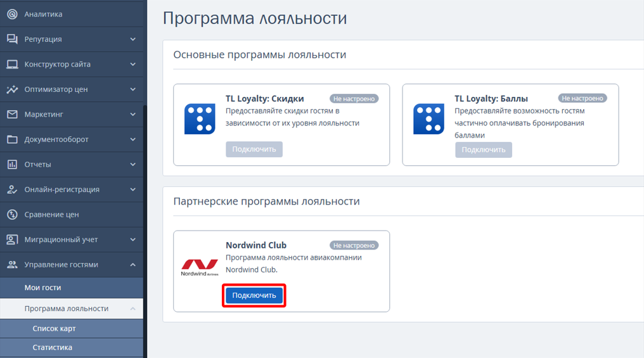The width and height of the screenshot is (644, 358).
Task: Open the Сравнение цен menu item
Action: [72, 215]
